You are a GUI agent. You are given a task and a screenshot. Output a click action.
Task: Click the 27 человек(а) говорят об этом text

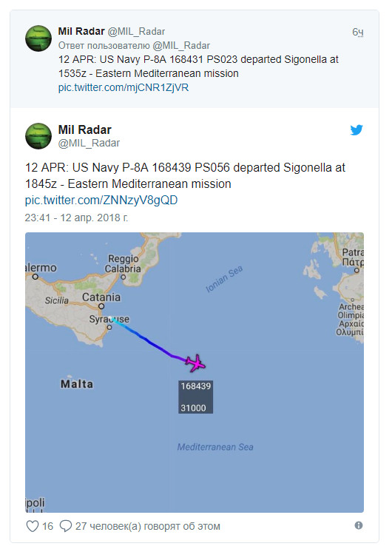point(148,526)
